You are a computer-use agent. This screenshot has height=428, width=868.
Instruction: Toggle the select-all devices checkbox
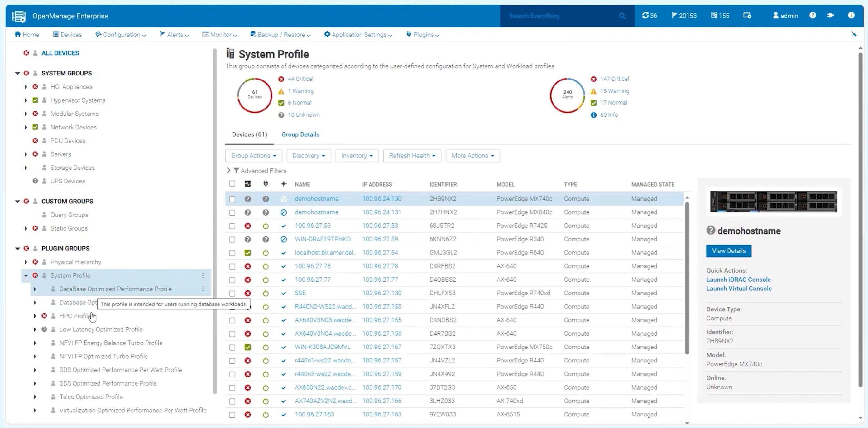232,183
